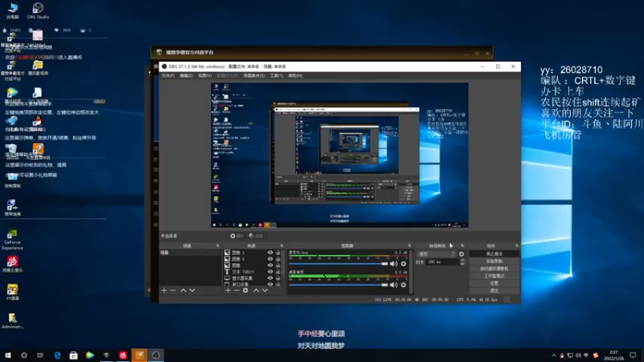Image resolution: width=644 pixels, height=362 pixels.
Task: Add a new scene with plus icon
Action: [164, 290]
